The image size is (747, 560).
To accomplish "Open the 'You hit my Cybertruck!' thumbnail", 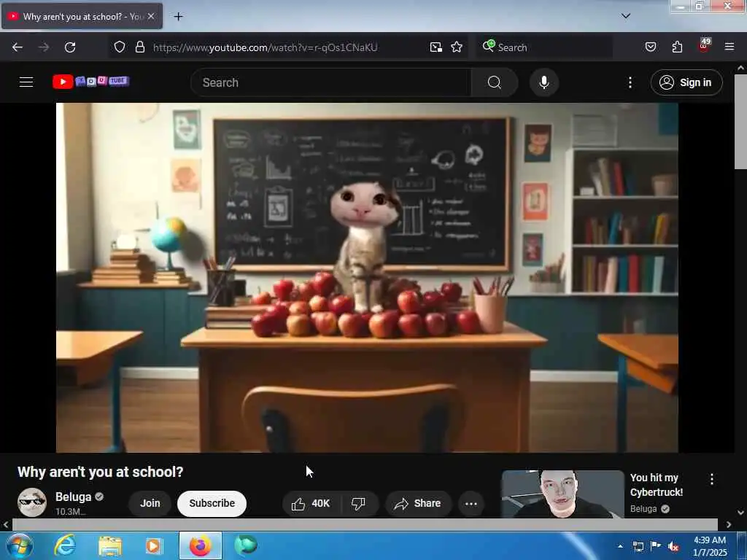I will point(562,494).
